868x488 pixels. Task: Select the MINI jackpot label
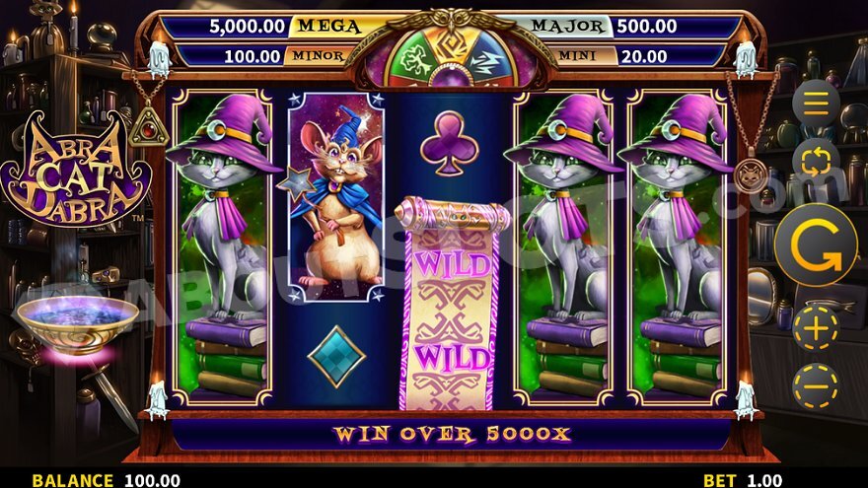point(578,56)
